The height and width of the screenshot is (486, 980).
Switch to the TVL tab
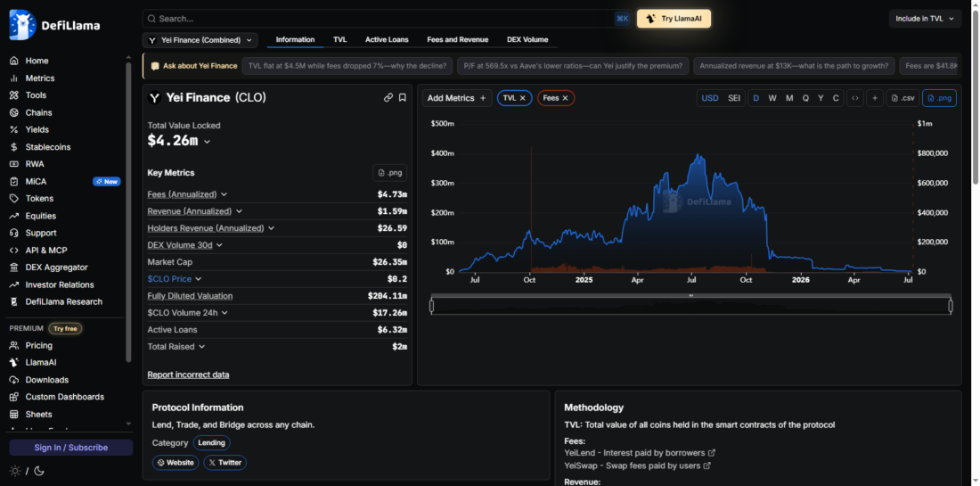(340, 39)
